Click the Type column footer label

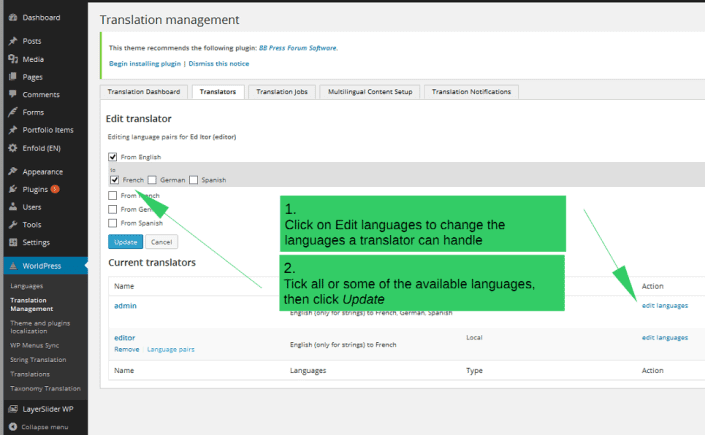(x=474, y=371)
